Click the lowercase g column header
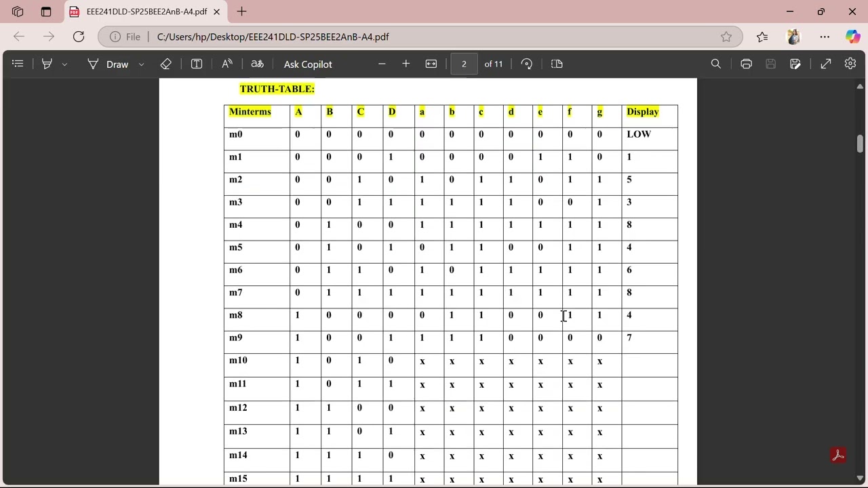 [599, 112]
